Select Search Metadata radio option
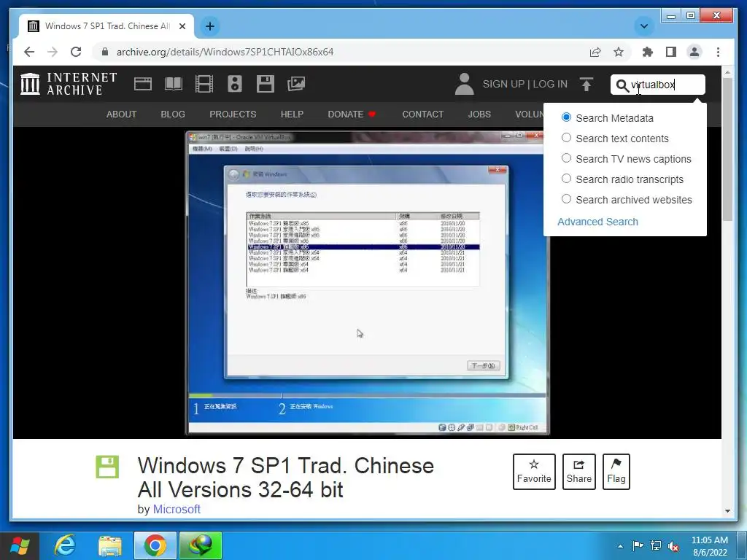Viewport: 747px width, 560px height. coord(566,117)
